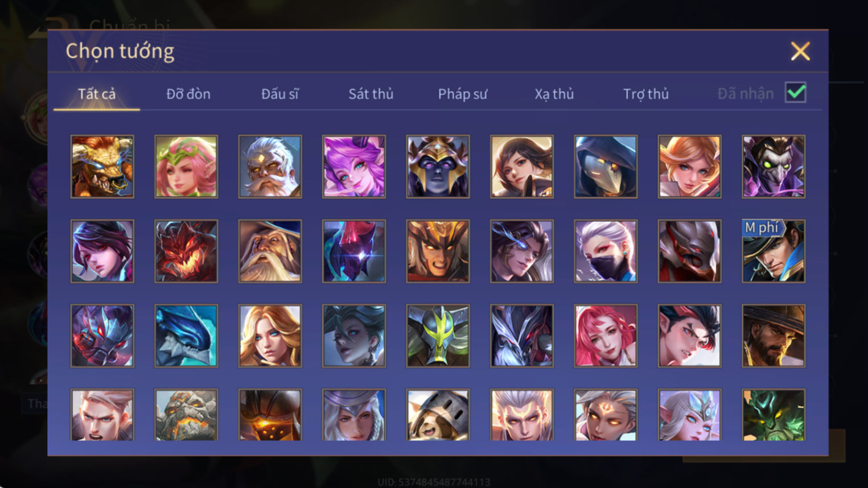
Task: Toggle the Đã nhận checkbox
Action: pos(795,93)
